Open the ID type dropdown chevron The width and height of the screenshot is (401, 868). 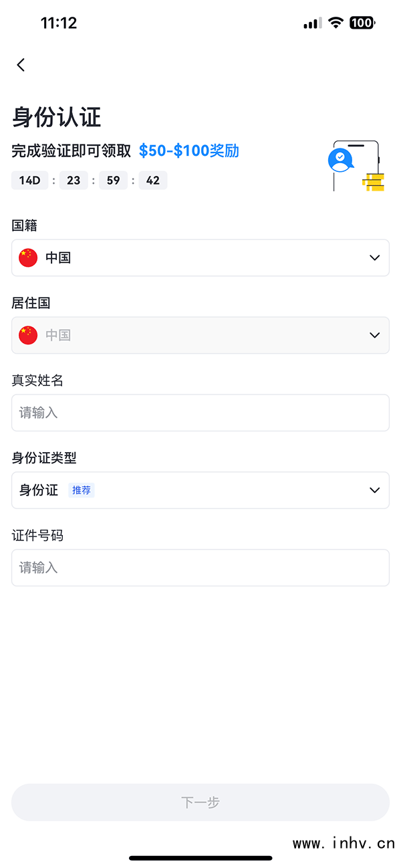coord(374,490)
